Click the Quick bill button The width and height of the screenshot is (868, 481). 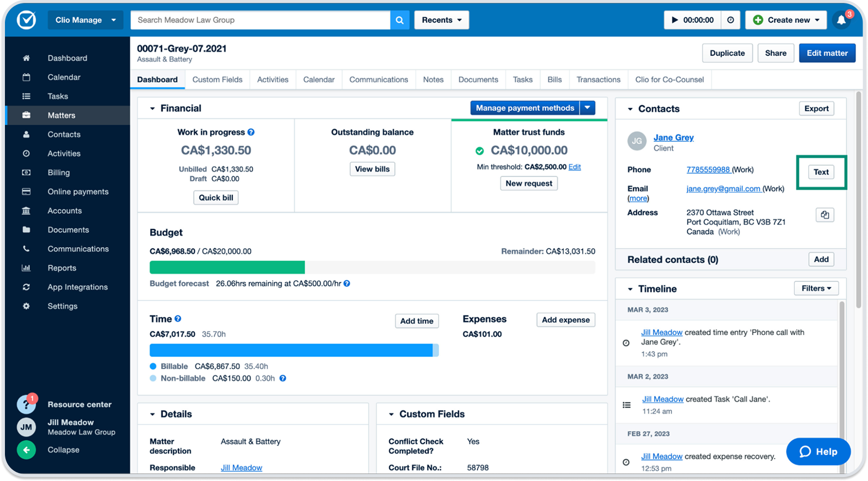pos(216,197)
